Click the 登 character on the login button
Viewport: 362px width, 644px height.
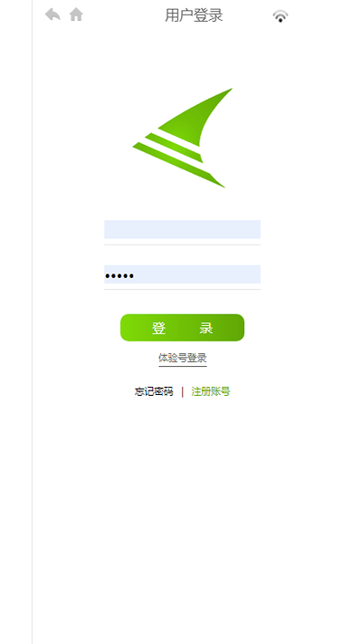pos(159,328)
